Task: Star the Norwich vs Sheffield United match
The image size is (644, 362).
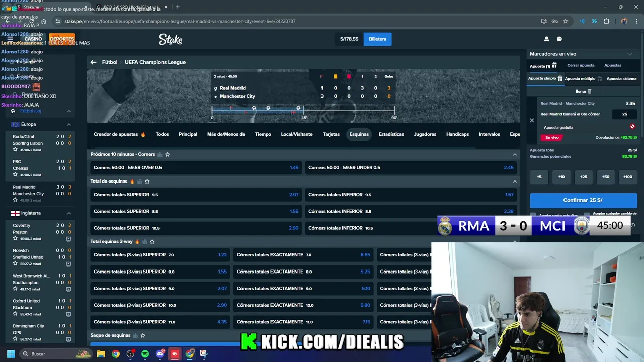Action: (16, 264)
